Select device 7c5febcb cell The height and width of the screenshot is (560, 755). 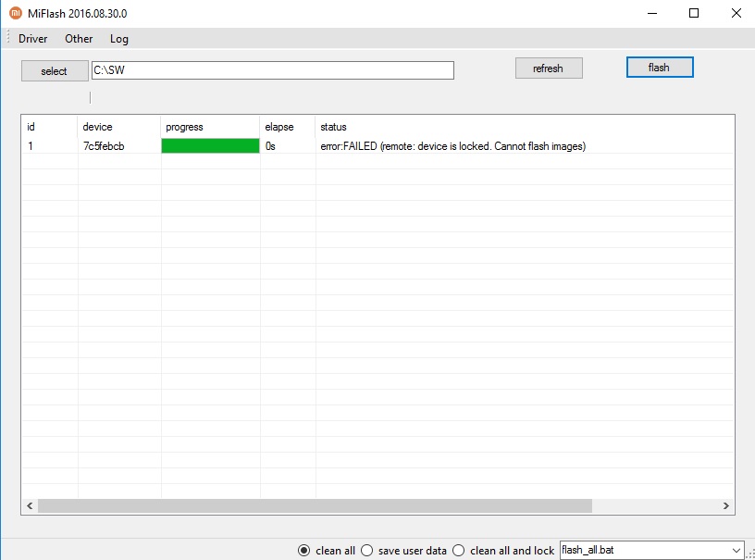[x=104, y=146]
